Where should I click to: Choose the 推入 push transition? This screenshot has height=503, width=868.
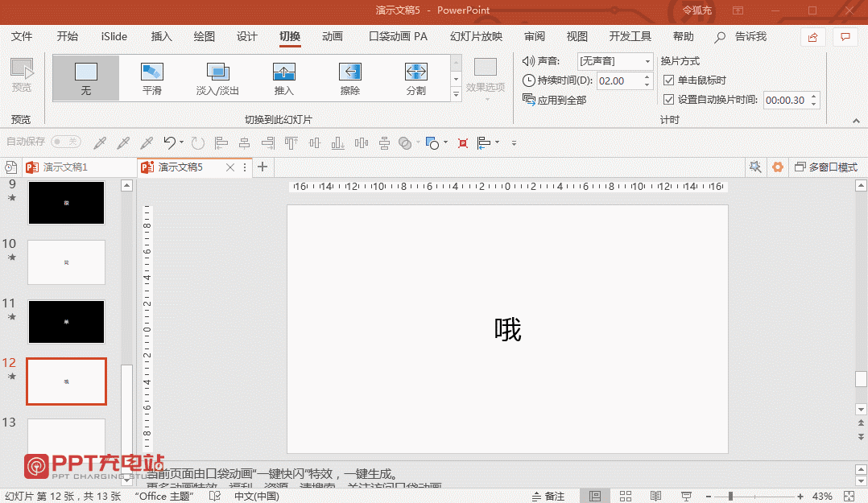point(284,79)
